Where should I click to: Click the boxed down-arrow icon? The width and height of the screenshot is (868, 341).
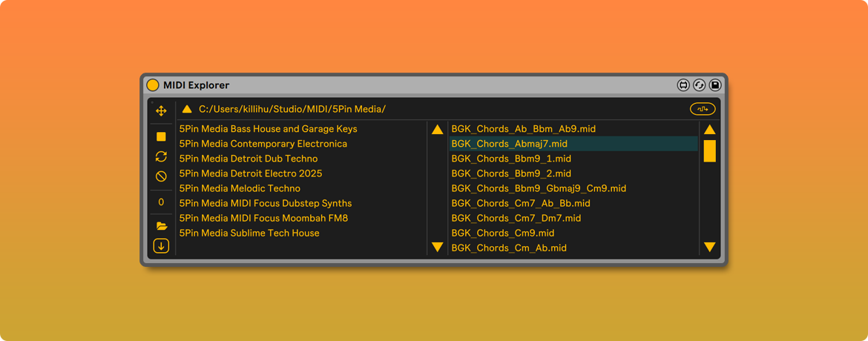[161, 246]
